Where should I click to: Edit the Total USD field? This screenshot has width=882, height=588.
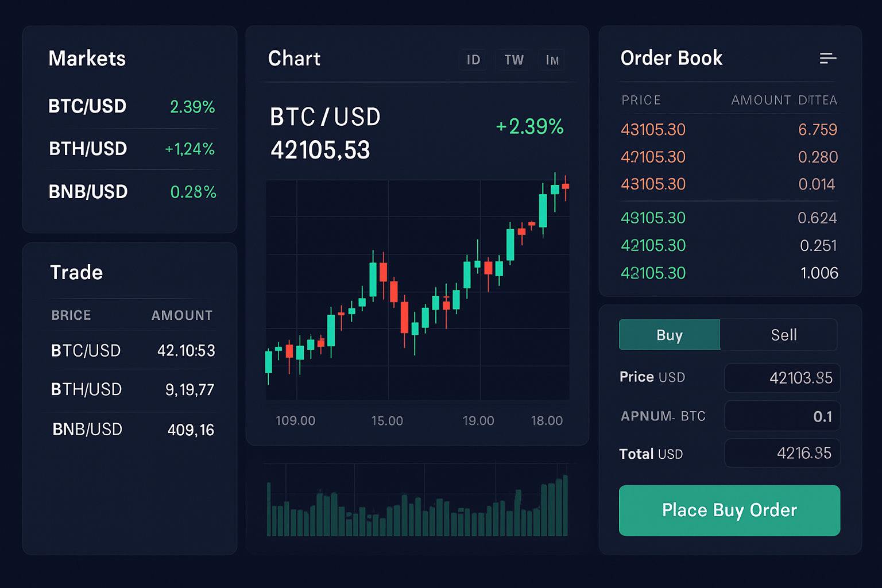click(782, 453)
